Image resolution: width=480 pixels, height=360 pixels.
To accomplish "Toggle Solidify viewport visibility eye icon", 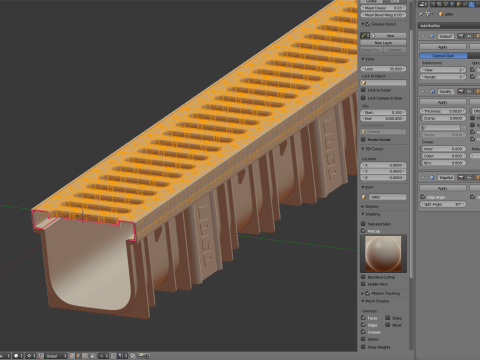I will [x=469, y=91].
